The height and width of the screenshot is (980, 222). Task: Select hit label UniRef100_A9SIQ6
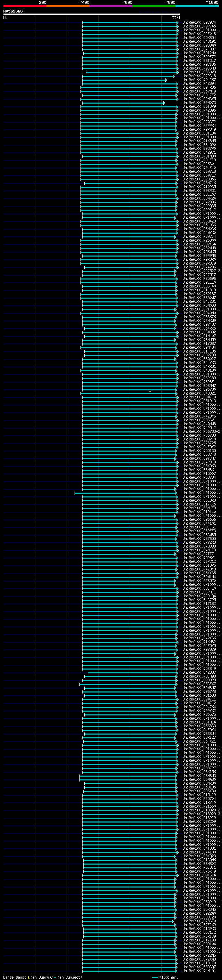(x=199, y=65)
